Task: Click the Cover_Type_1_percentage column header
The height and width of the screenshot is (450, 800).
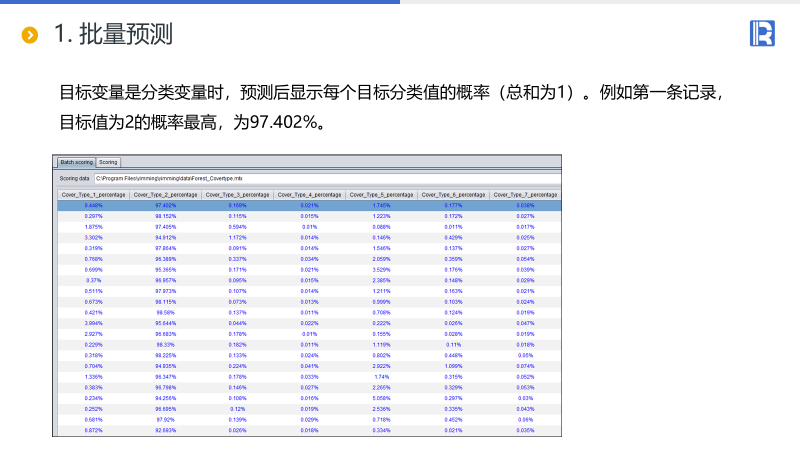Action: (93, 194)
